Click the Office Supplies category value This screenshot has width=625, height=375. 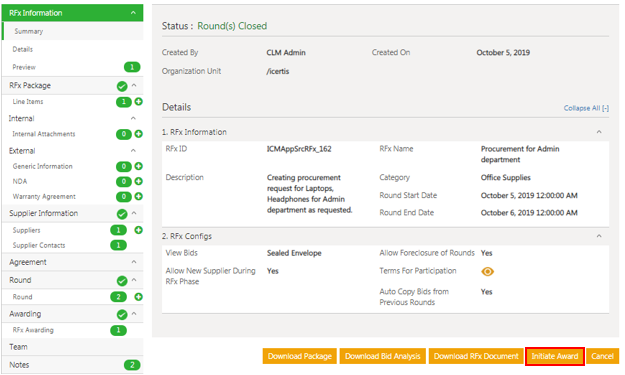(505, 177)
